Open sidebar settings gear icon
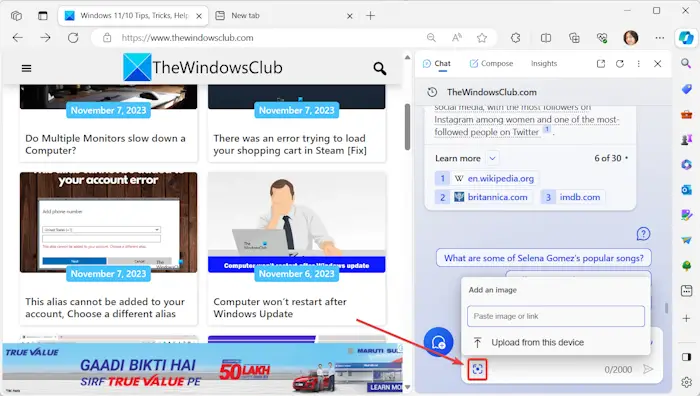This screenshot has height=396, width=700. point(686,383)
